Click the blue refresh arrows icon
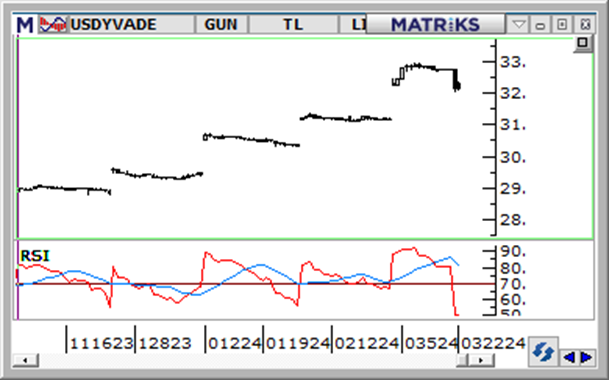609x380 pixels. click(x=543, y=352)
